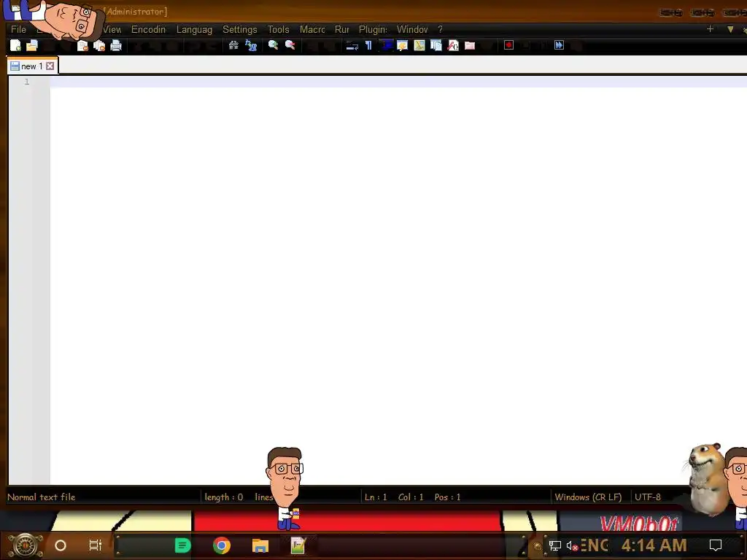Click the Close All documents icon
Screen dimensions: 747x560
pyautogui.click(x=99, y=45)
